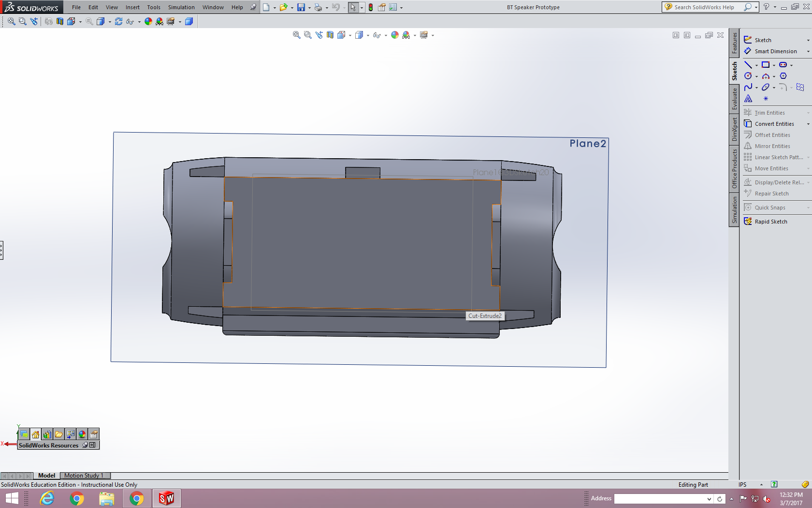The width and height of the screenshot is (812, 508).
Task: Toggle the Section View icon
Action: [330, 35]
